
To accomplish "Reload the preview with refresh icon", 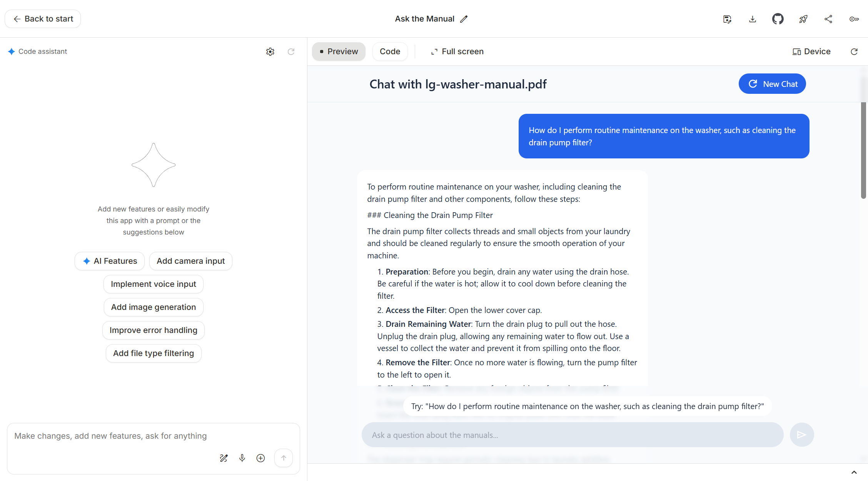I will [854, 52].
